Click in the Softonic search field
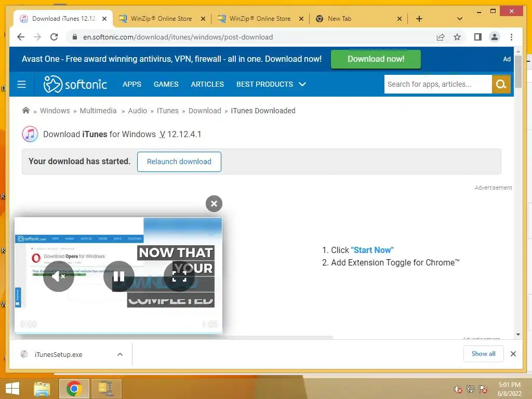The width and height of the screenshot is (532, 399). [437, 84]
